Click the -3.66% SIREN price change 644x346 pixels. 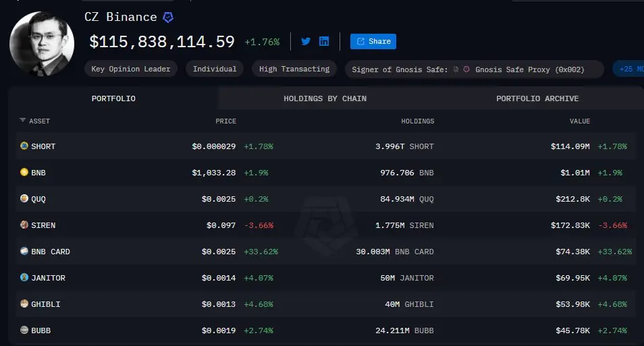coord(259,225)
